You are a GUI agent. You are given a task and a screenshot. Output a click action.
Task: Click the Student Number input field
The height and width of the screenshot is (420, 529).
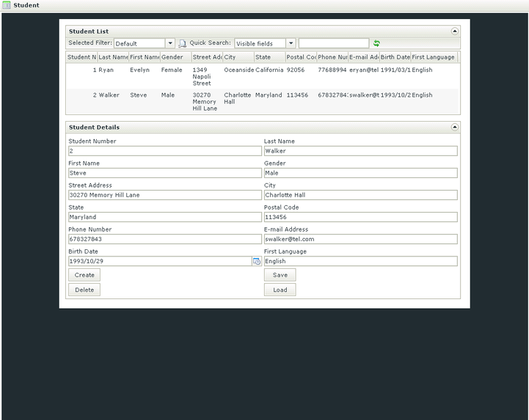pyautogui.click(x=165, y=151)
